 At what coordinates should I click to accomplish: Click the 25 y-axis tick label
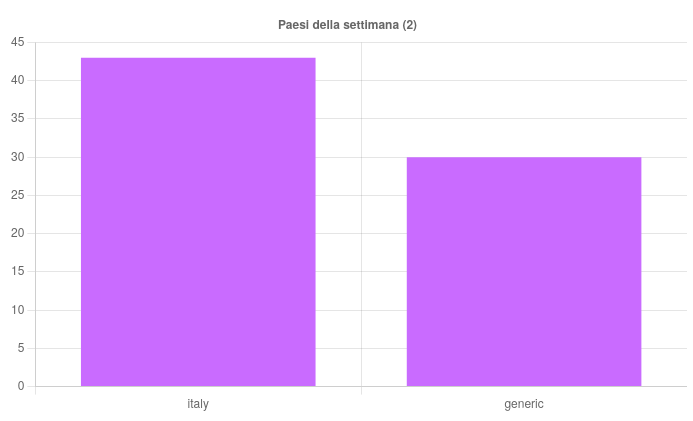pos(18,195)
